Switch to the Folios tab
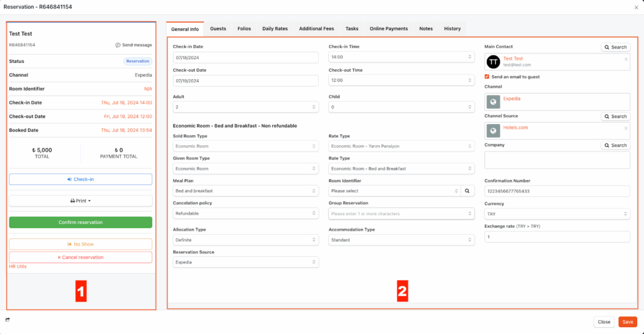The height and width of the screenshot is (334, 644). [x=244, y=29]
